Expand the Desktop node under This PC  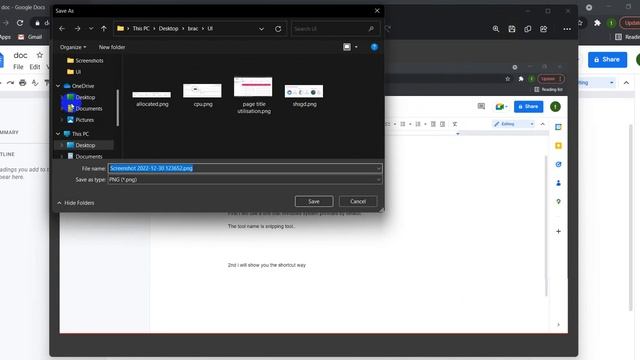pyautogui.click(x=62, y=145)
